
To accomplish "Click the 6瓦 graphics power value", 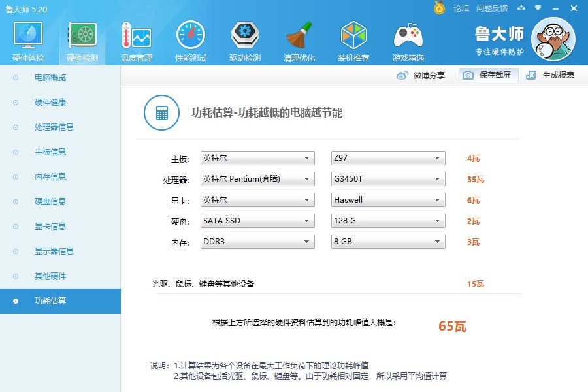I will 473,201.
